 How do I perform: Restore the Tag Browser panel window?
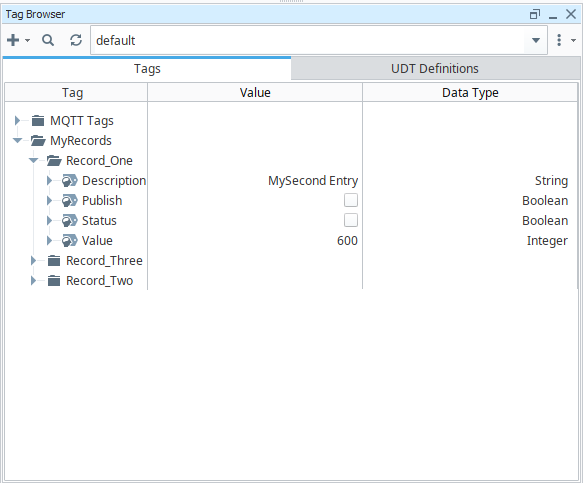pos(535,15)
